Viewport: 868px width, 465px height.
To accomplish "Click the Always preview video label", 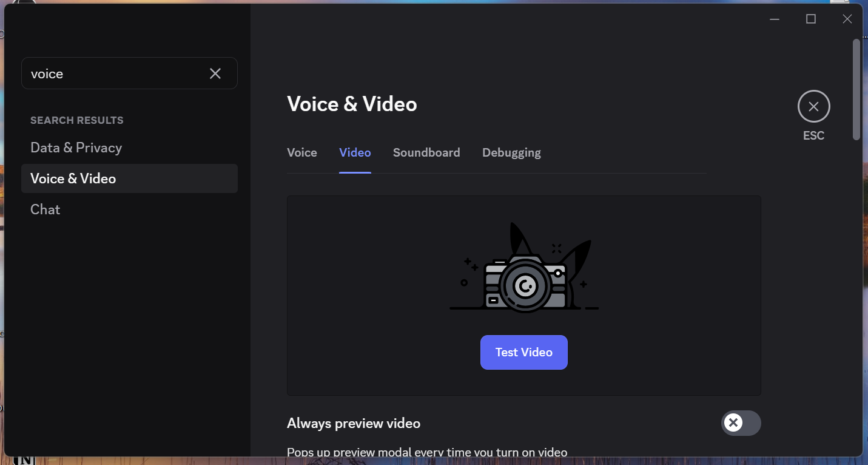I will coord(354,423).
